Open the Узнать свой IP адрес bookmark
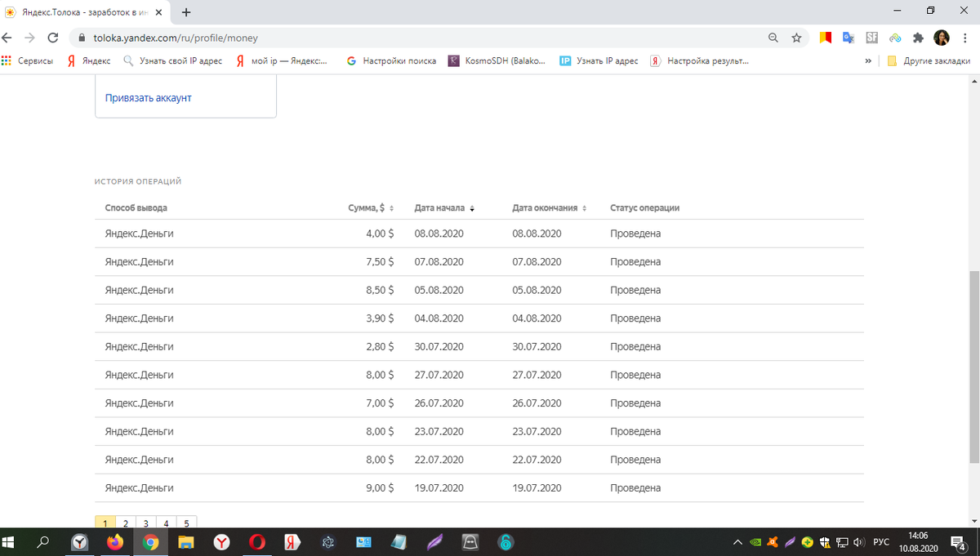The height and width of the screenshot is (556, 980). [x=172, y=60]
